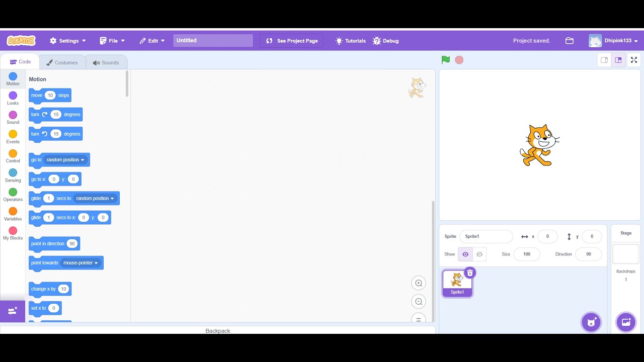The width and height of the screenshot is (644, 362).
Task: Click the project title field 'Untitled'
Action: [213, 41]
